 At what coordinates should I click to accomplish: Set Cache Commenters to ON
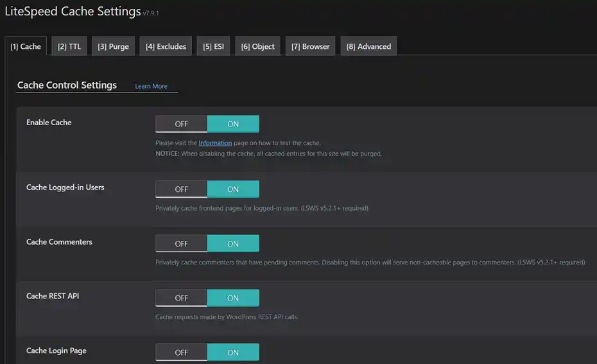pyautogui.click(x=233, y=243)
